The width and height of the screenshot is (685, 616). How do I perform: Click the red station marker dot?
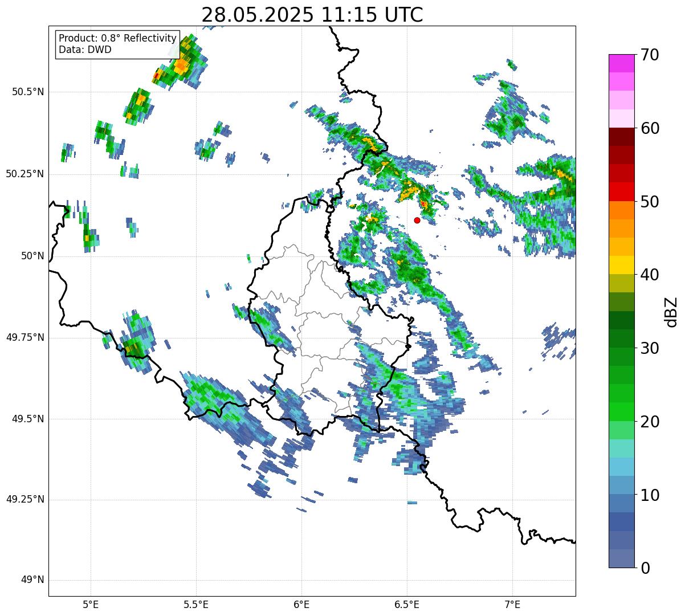pyautogui.click(x=417, y=220)
